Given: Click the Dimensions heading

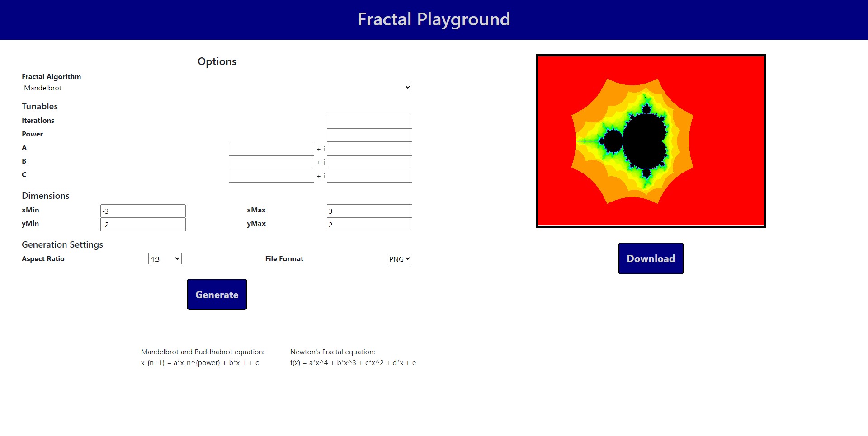Looking at the screenshot, I should (x=46, y=196).
